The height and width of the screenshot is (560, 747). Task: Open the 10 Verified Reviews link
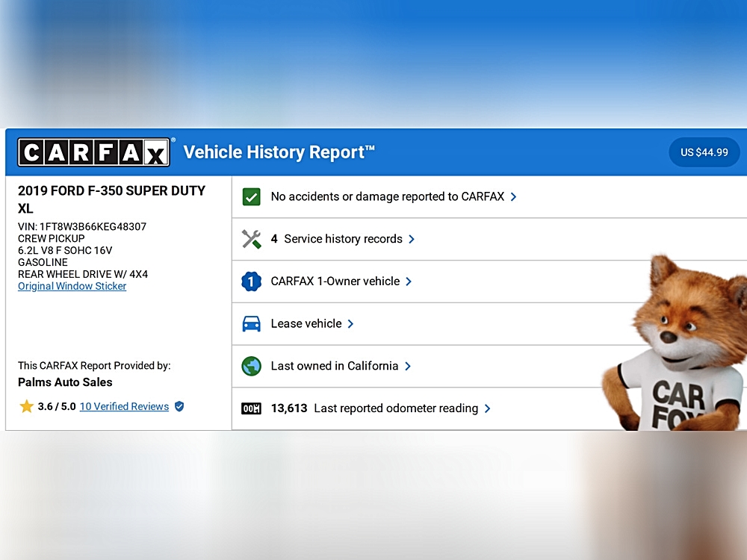tap(124, 406)
